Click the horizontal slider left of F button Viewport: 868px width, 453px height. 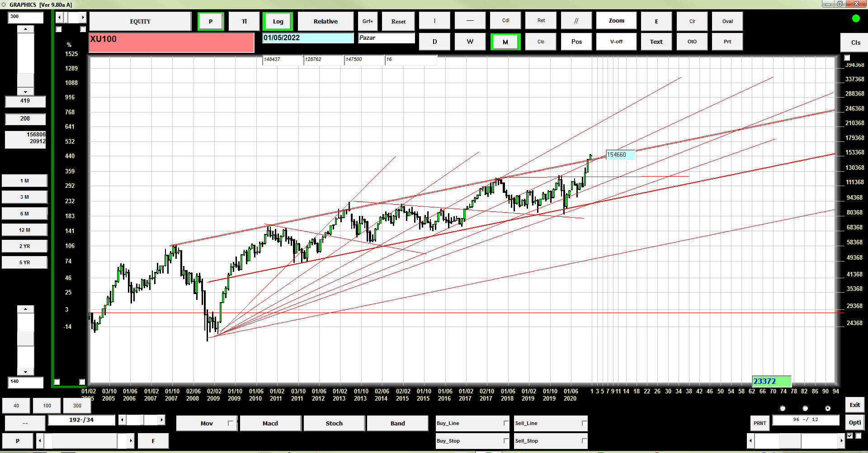(x=85, y=440)
